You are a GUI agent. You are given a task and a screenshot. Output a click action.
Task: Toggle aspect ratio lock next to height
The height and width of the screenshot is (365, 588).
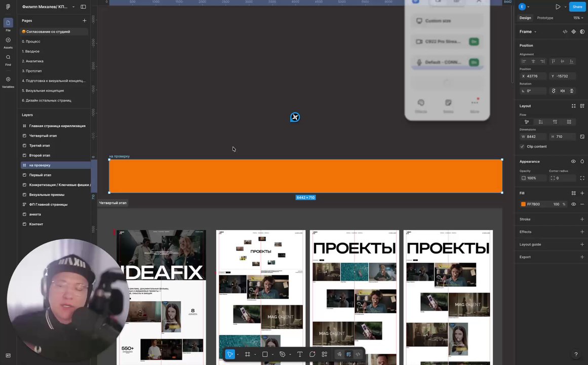582,137
